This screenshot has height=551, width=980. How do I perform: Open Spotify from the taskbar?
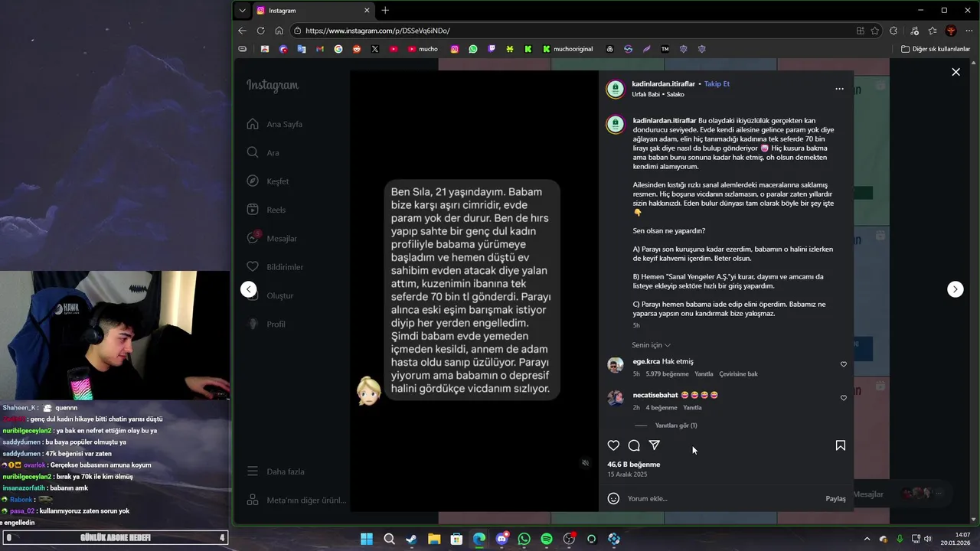point(547,539)
